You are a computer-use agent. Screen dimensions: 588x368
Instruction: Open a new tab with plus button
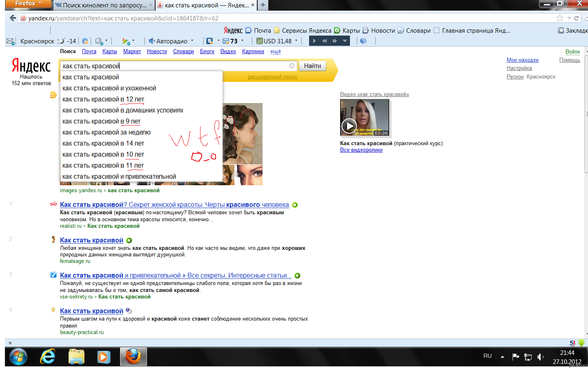click(x=263, y=5)
